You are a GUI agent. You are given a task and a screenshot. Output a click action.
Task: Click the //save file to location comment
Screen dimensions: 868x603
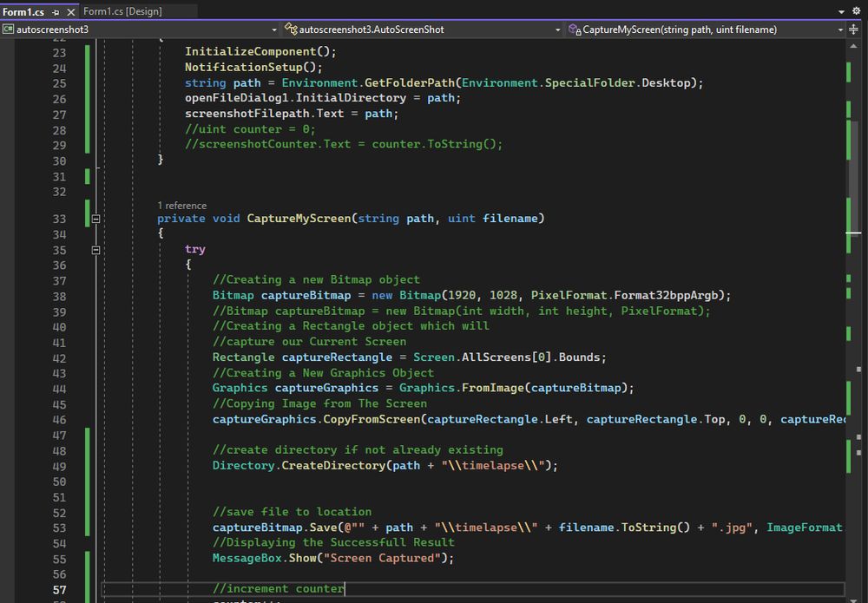292,512
